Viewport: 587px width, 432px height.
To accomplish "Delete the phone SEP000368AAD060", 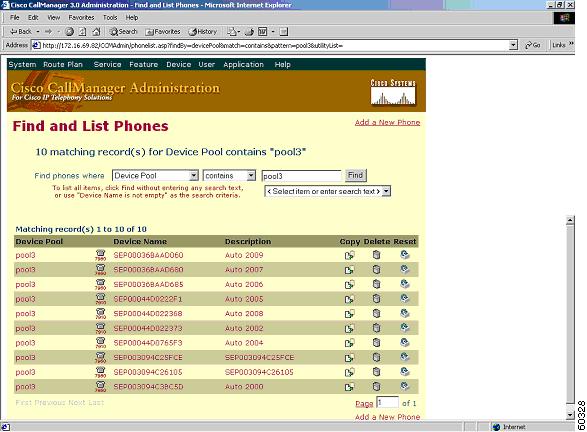I will click(377, 255).
